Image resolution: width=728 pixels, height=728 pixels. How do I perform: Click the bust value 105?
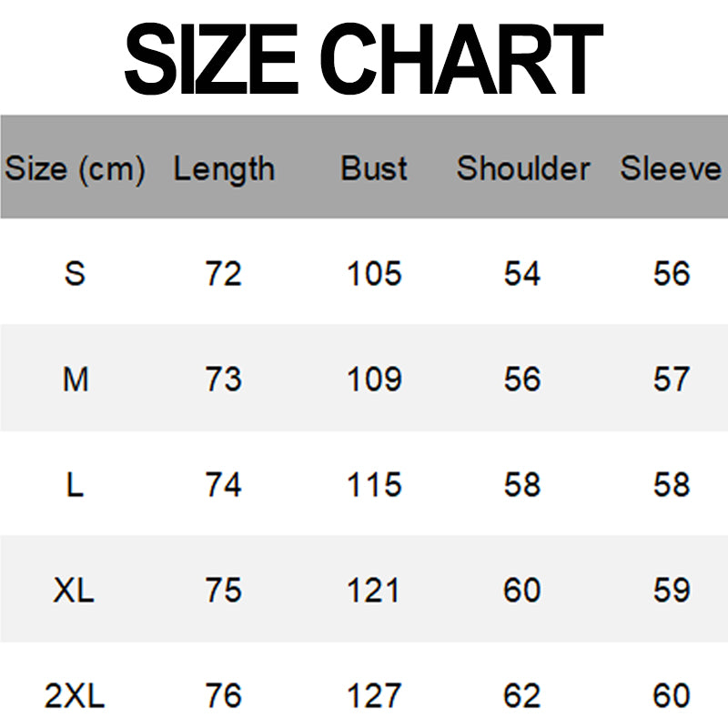pyautogui.click(x=374, y=273)
